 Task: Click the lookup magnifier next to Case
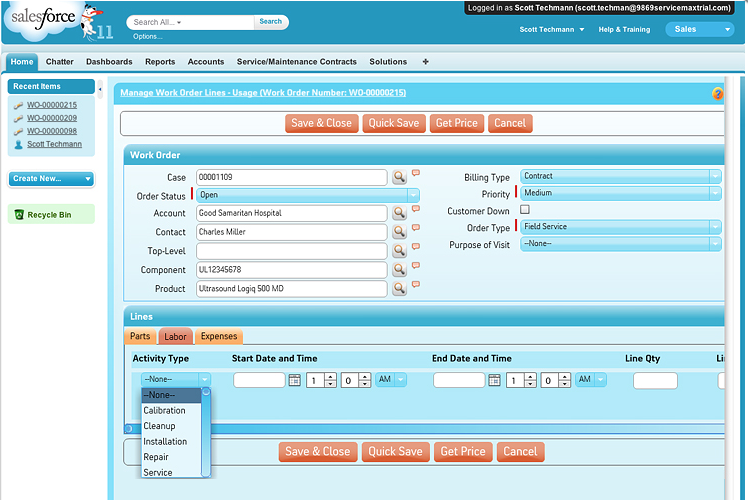(399, 177)
